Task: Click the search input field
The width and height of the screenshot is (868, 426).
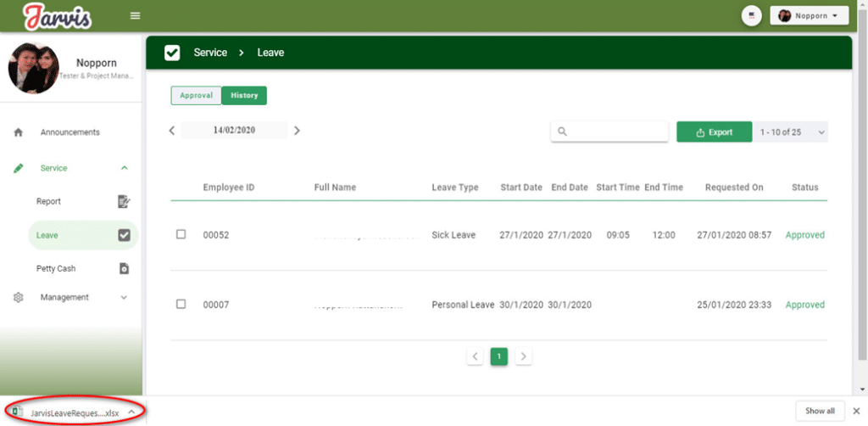Action: [x=617, y=132]
